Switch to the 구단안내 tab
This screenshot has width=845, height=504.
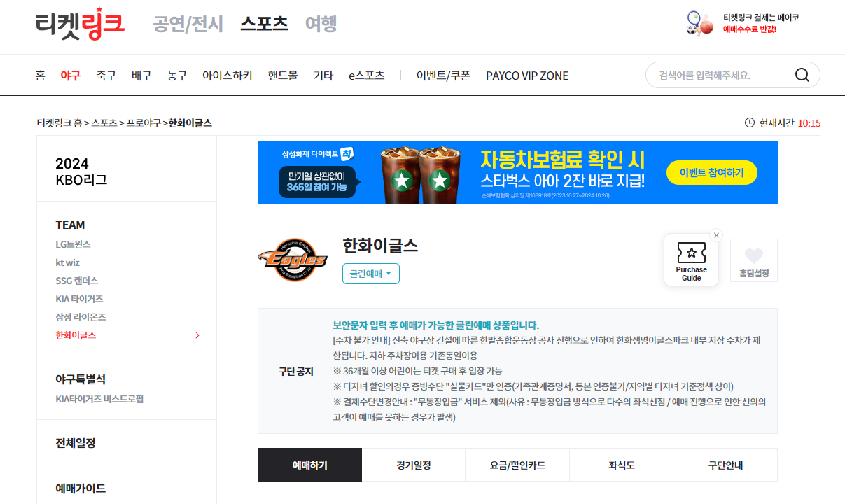(725, 465)
